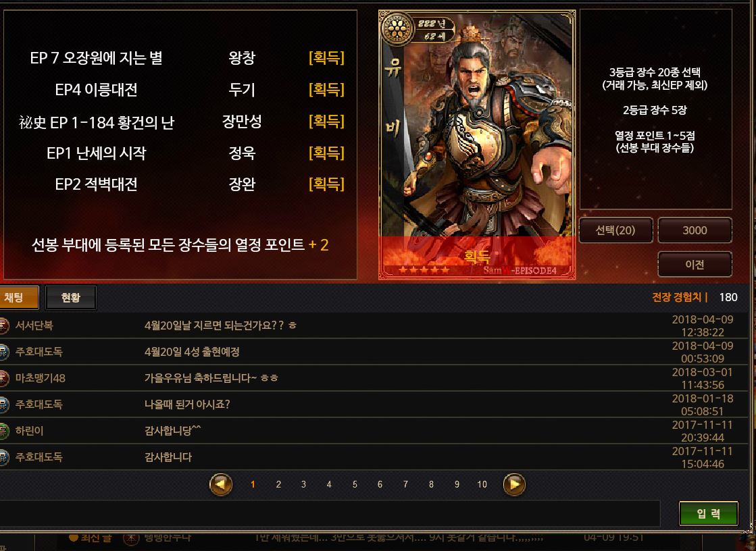Click the previous page arrow icon

coord(221,484)
